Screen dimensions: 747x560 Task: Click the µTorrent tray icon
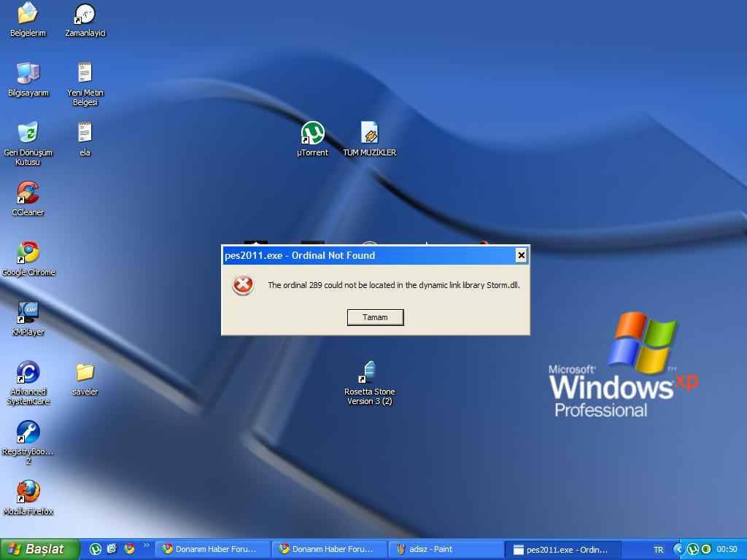click(693, 550)
